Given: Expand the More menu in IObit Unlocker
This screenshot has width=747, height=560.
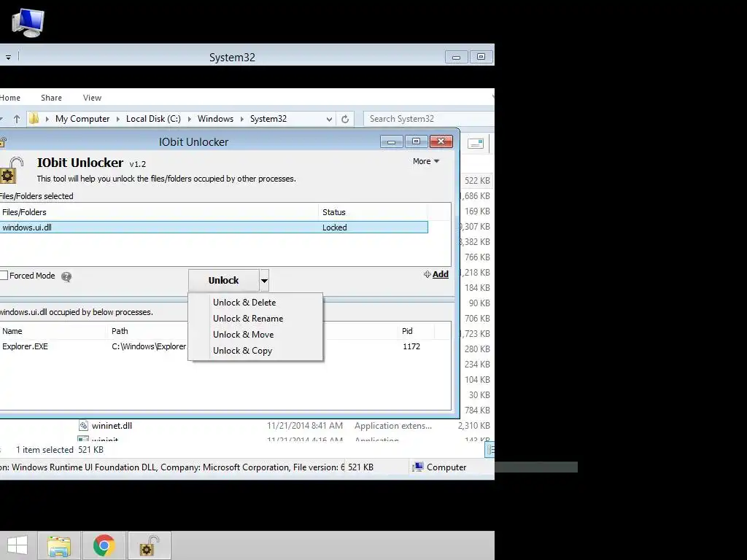Looking at the screenshot, I should pos(426,161).
